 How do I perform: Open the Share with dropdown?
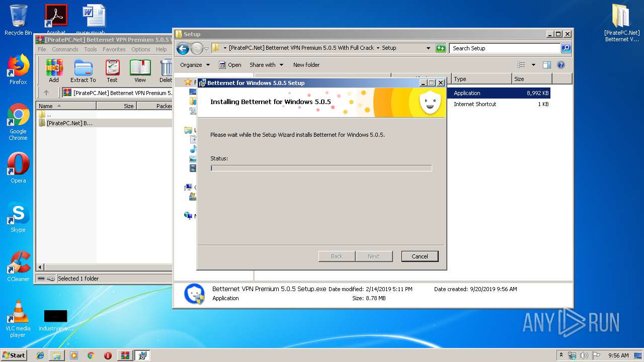coord(267,65)
